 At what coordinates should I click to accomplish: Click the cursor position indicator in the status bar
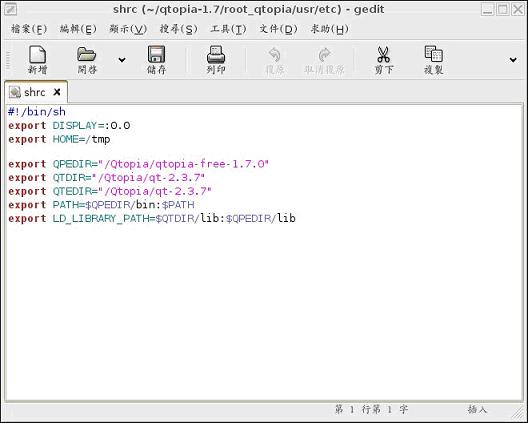371,410
